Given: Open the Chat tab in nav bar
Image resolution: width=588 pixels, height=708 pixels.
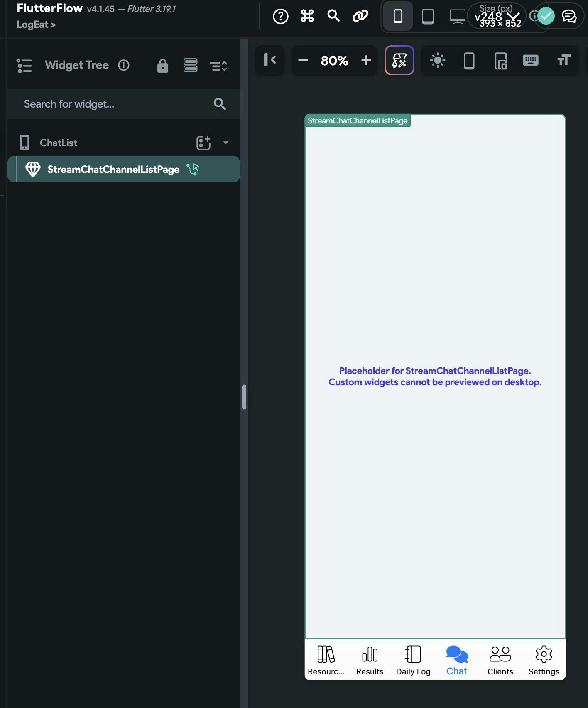Looking at the screenshot, I should 457,660.
